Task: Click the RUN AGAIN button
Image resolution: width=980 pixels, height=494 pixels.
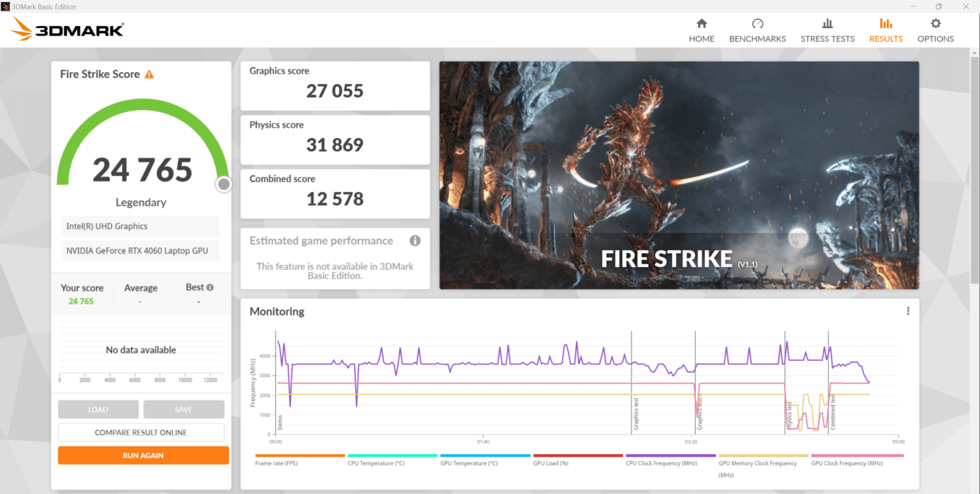Action: (x=143, y=455)
